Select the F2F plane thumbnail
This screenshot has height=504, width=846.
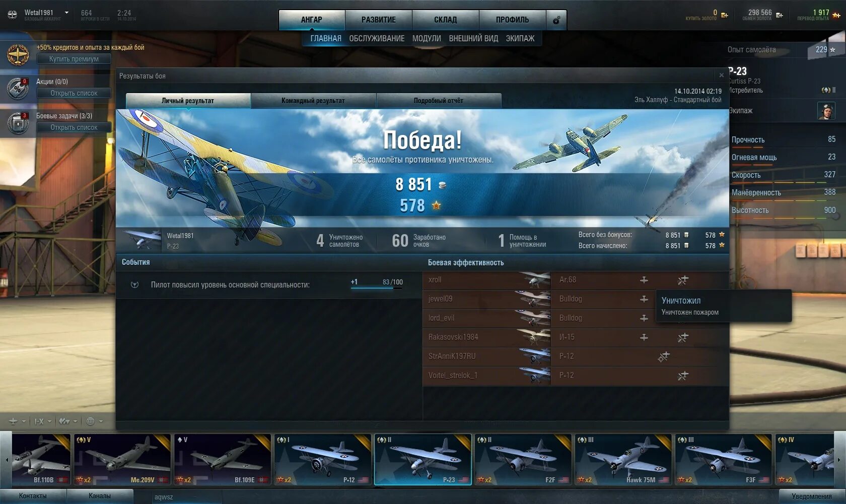pos(523,460)
